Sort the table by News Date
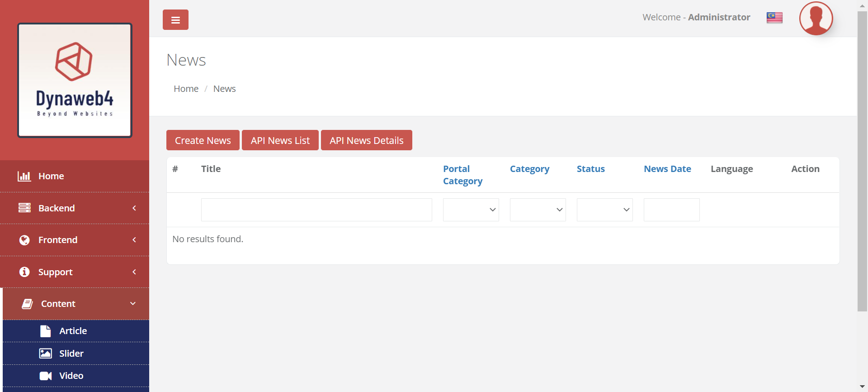 (x=667, y=169)
